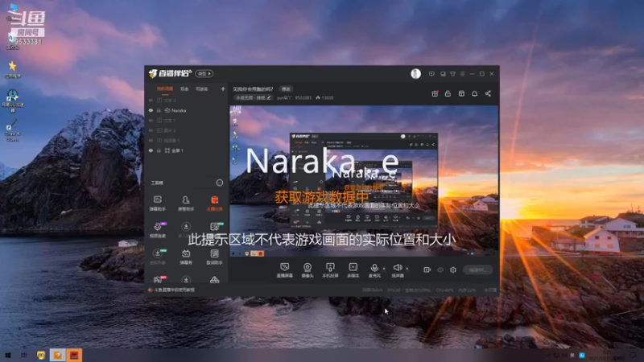Image resolution: width=644 pixels, height=362 pixels.
Task: Add a new scene with the plus button
Action: point(223,88)
